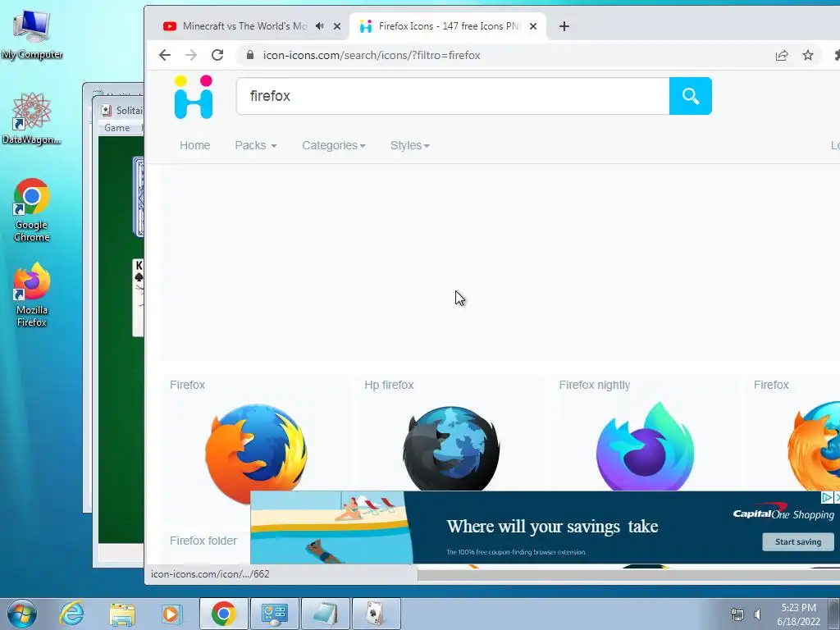Click the firefox search input field
840x630 pixels.
[x=453, y=96]
